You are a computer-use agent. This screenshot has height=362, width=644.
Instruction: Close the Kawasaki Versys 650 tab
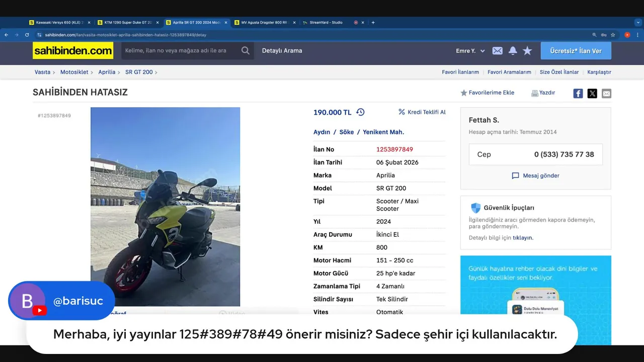[x=90, y=22]
